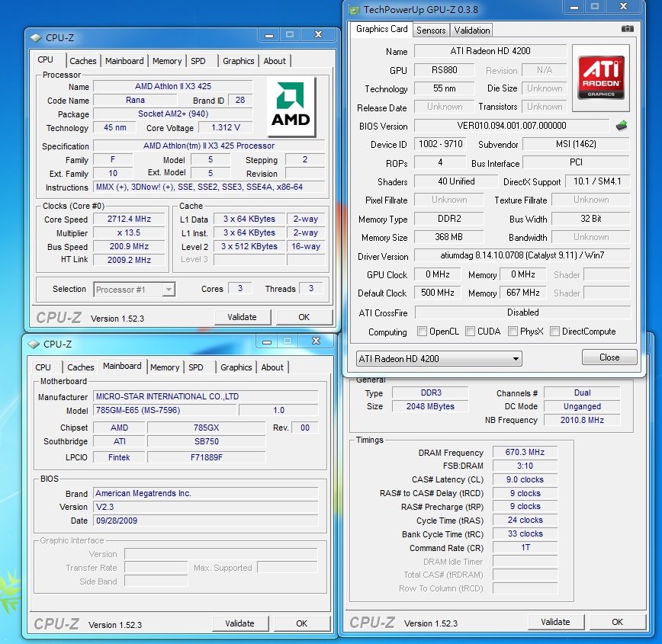
Task: Click the Subvendor MSI (1462) field
Action: click(576, 144)
